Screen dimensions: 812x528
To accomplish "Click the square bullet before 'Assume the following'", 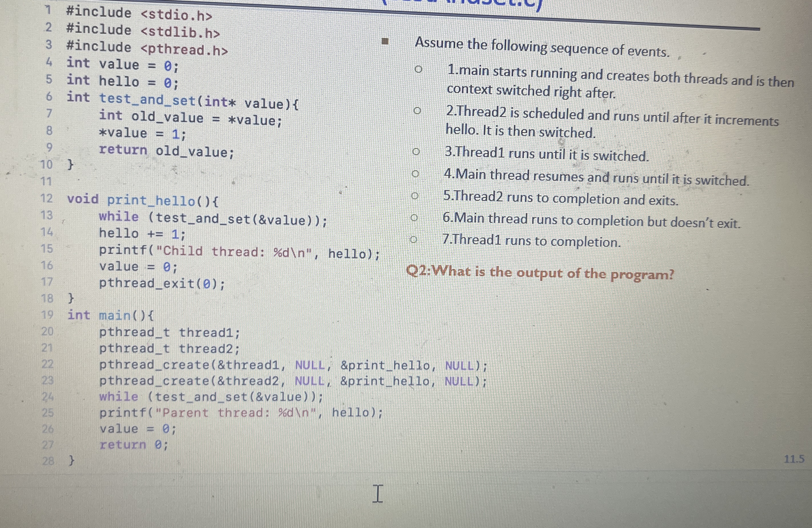I will (385, 42).
